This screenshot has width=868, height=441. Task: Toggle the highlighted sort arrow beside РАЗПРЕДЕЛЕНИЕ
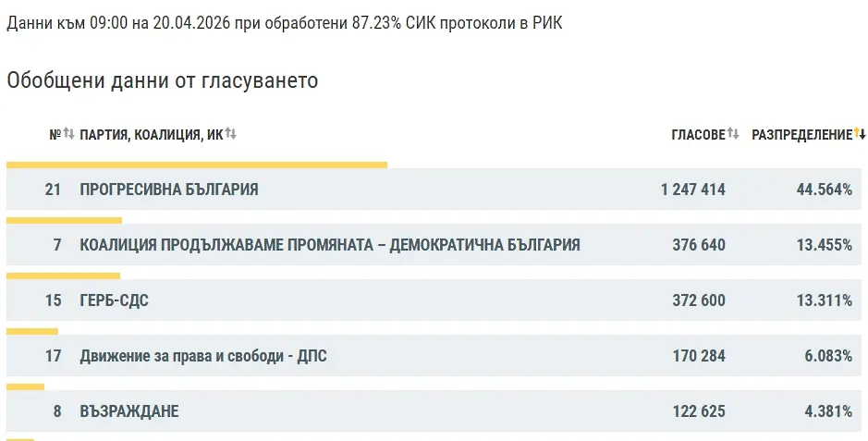point(860,134)
